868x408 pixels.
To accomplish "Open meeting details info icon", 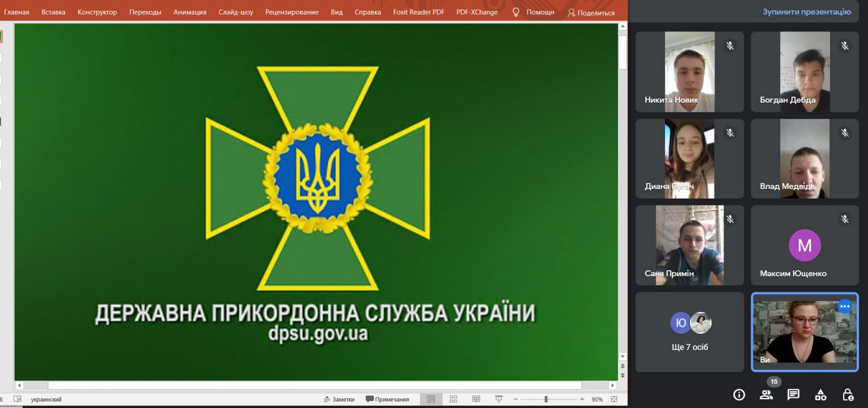I will [739, 394].
